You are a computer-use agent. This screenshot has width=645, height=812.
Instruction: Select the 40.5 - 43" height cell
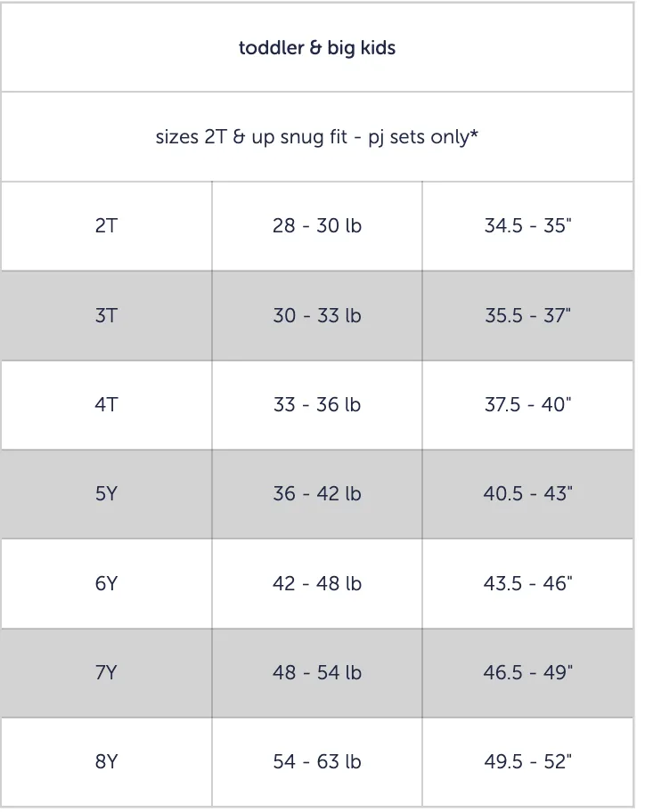point(528,494)
